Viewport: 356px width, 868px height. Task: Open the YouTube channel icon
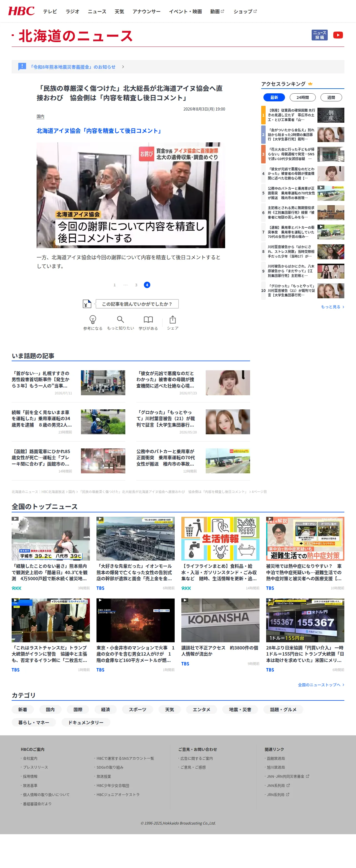(x=338, y=35)
